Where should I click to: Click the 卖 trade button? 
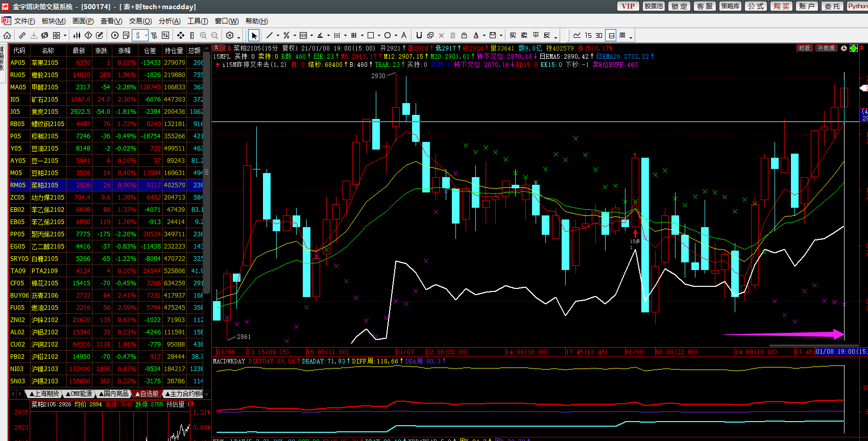524,35
